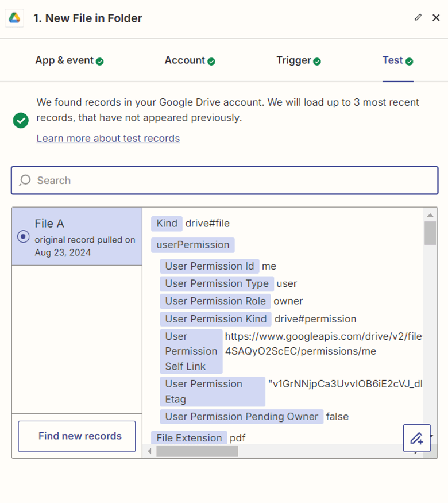Image resolution: width=448 pixels, height=503 pixels.
Task: Open Learn more about test records link
Action: 108,139
